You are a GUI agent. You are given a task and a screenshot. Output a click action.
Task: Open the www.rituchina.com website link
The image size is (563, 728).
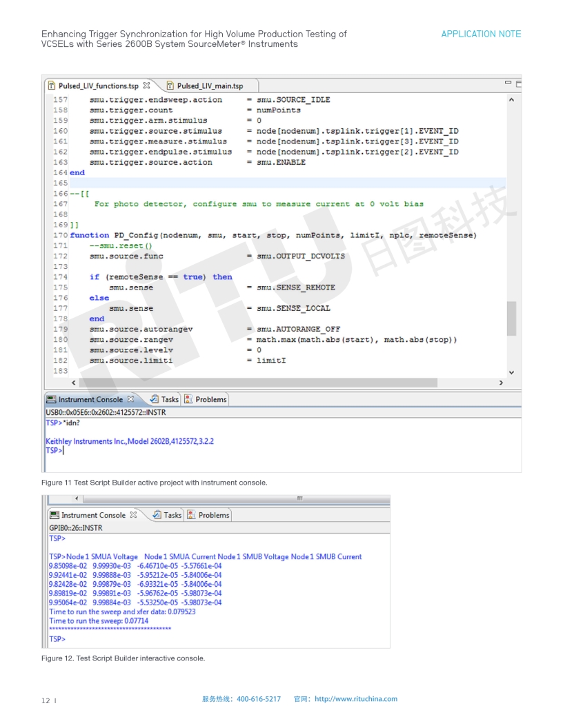355,699
